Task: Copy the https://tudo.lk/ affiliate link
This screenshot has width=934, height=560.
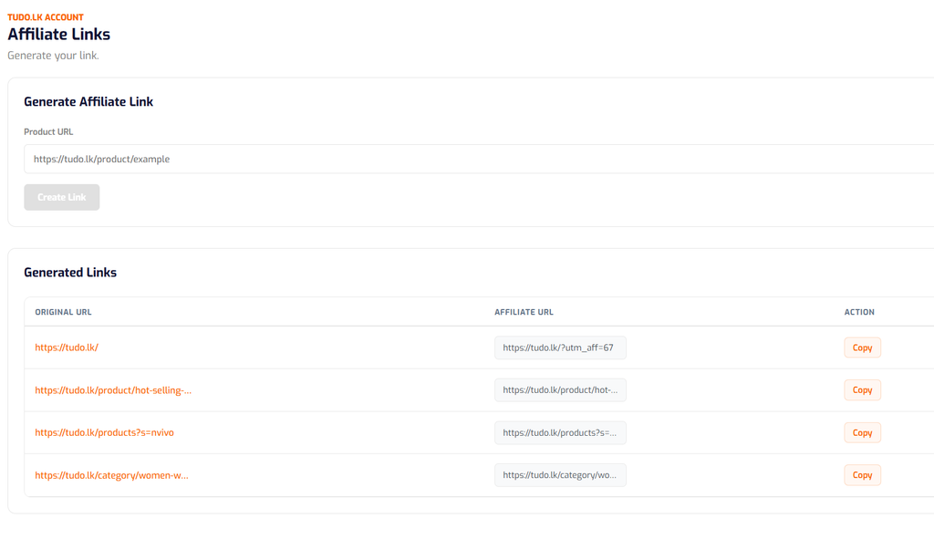Action: pyautogui.click(x=862, y=347)
